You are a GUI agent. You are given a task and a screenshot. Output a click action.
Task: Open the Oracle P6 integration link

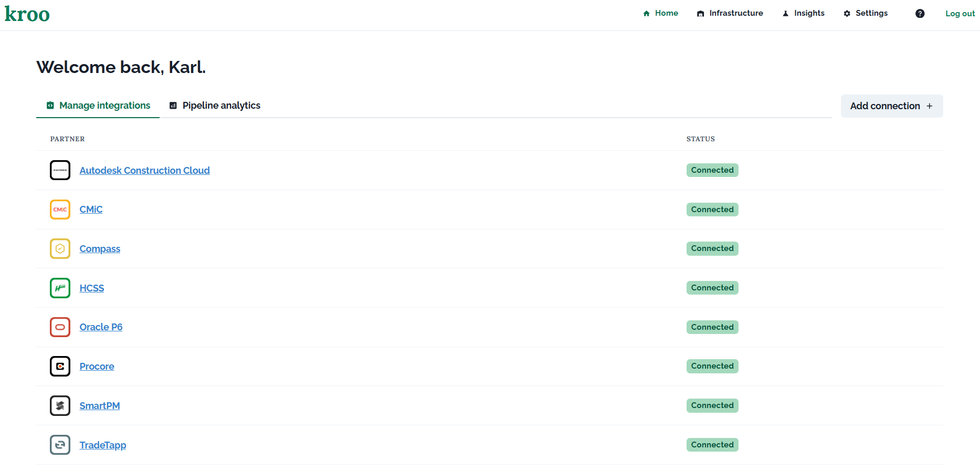point(101,327)
